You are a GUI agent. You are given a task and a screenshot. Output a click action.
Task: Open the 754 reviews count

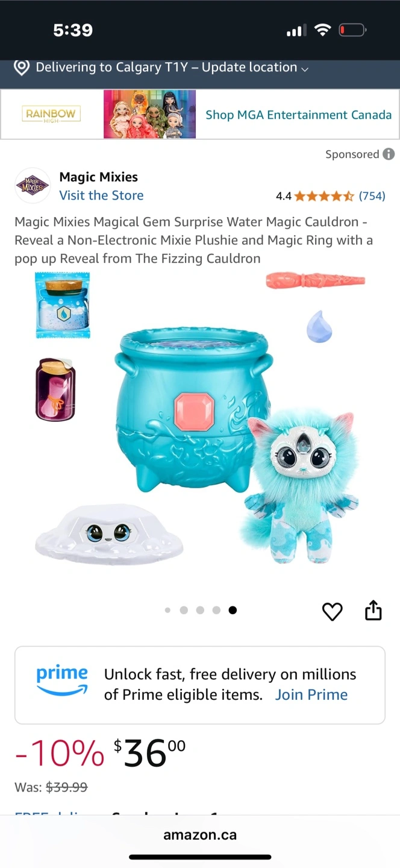tap(372, 196)
